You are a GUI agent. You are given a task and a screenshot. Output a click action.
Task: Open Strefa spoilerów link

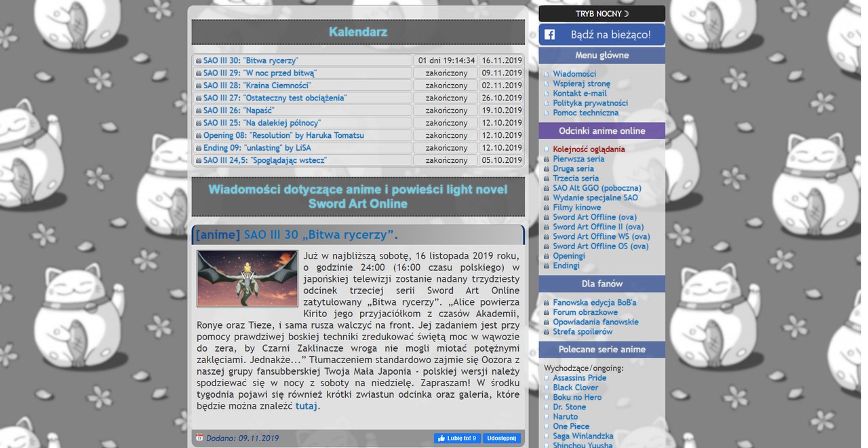(x=583, y=332)
